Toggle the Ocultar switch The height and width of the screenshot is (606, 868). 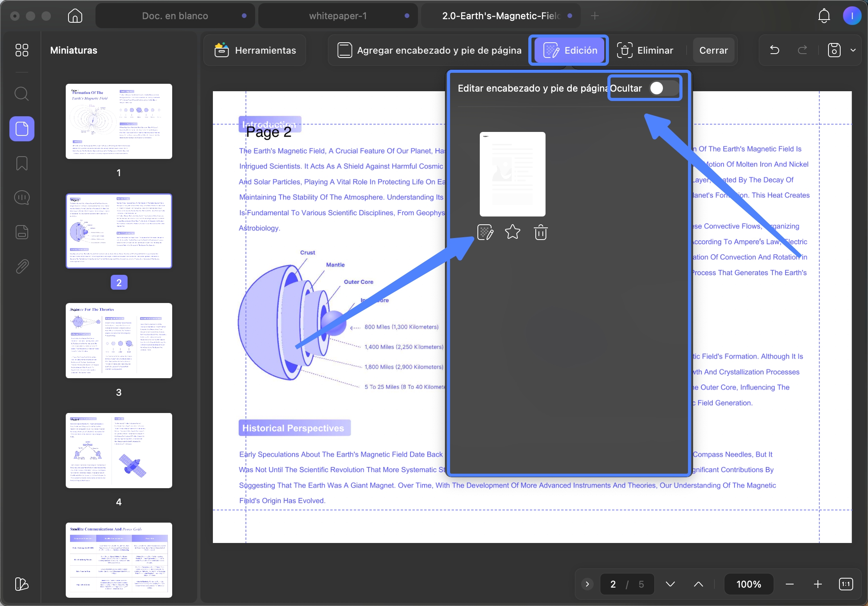665,88
